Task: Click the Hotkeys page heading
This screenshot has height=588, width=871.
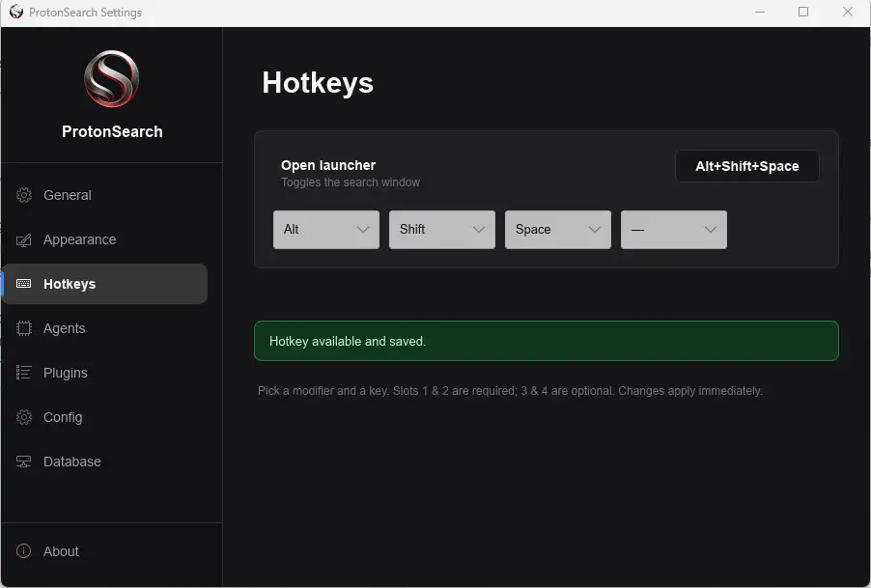Action: (318, 83)
